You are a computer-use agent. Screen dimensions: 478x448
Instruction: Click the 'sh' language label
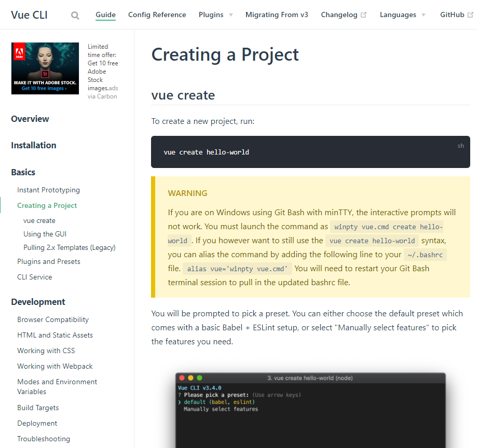(461, 146)
